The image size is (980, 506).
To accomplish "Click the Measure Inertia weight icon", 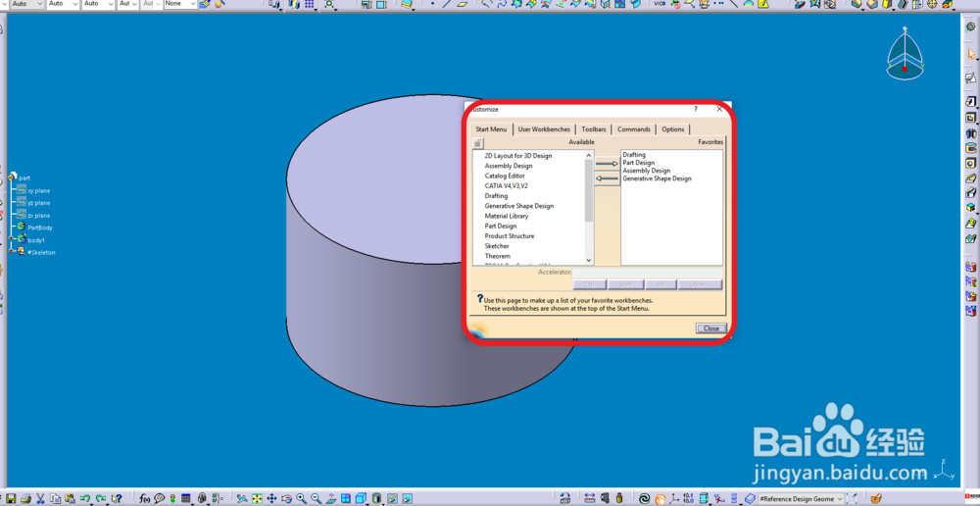I will pyautogui.click(x=619, y=498).
